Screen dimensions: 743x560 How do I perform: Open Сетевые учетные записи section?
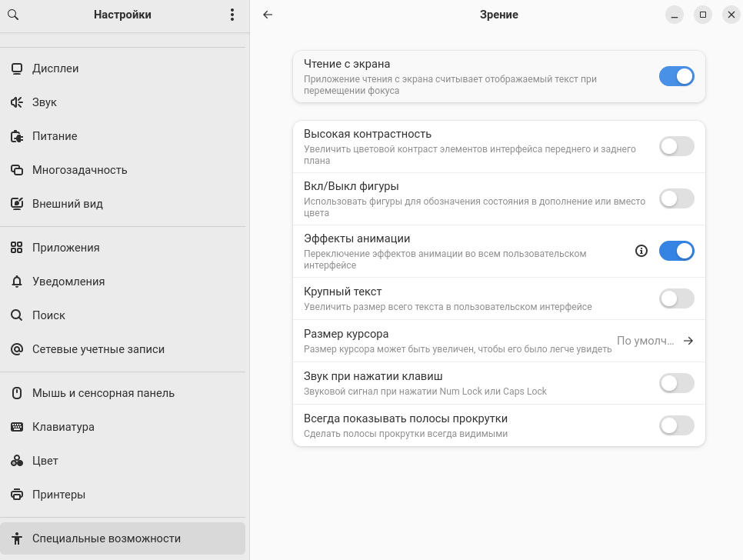98,349
